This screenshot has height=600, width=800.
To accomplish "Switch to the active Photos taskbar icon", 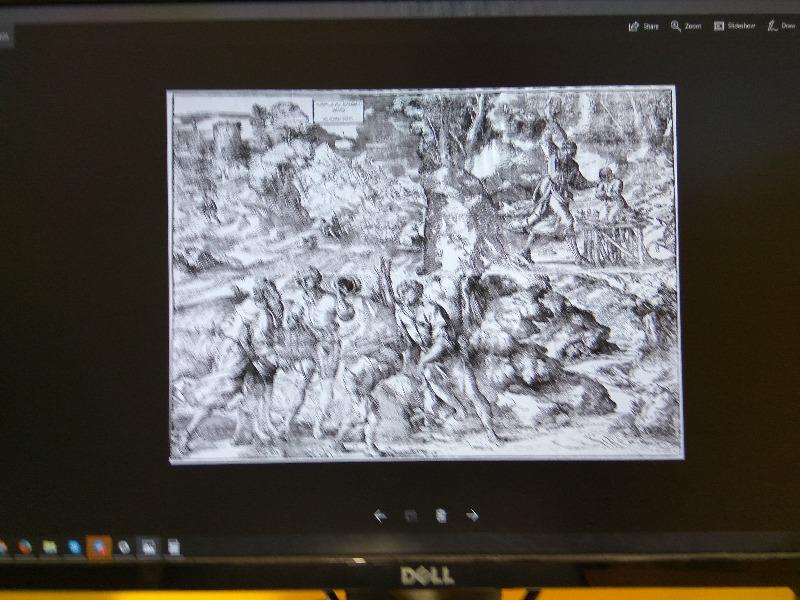I will pos(148,547).
